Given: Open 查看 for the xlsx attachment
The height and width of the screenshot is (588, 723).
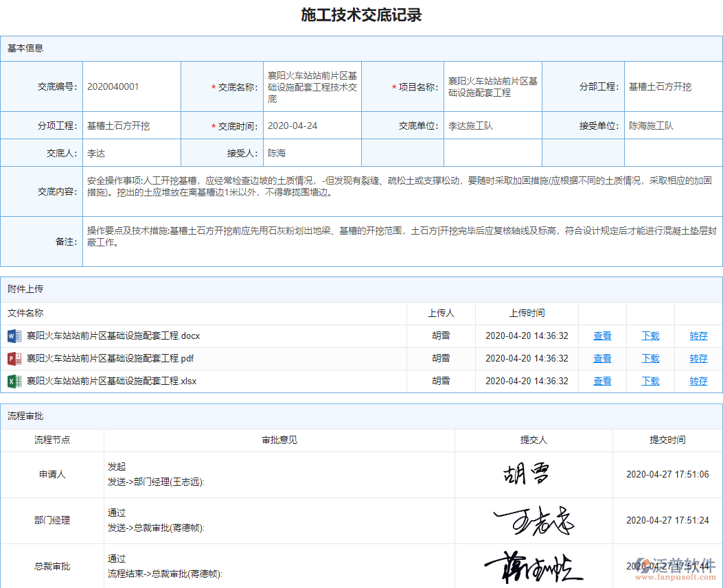Looking at the screenshot, I should (x=602, y=381).
